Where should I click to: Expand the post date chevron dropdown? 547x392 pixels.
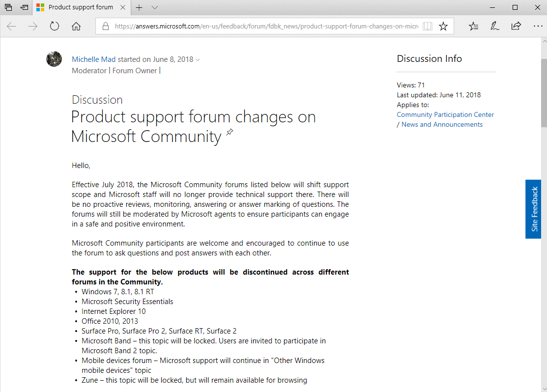coord(198,60)
